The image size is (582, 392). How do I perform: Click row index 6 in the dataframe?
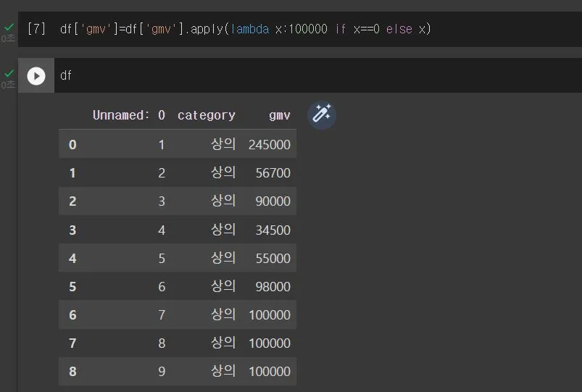tap(72, 314)
